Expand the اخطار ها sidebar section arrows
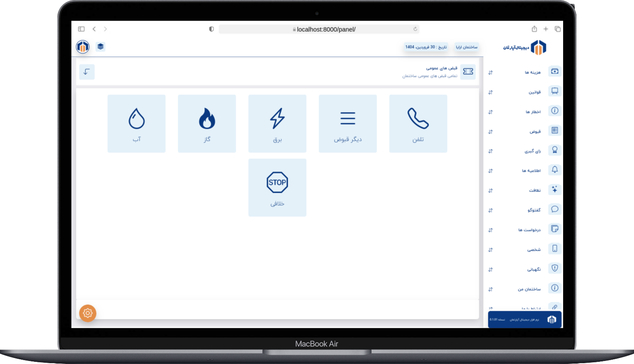The height and width of the screenshot is (364, 634). (x=491, y=112)
